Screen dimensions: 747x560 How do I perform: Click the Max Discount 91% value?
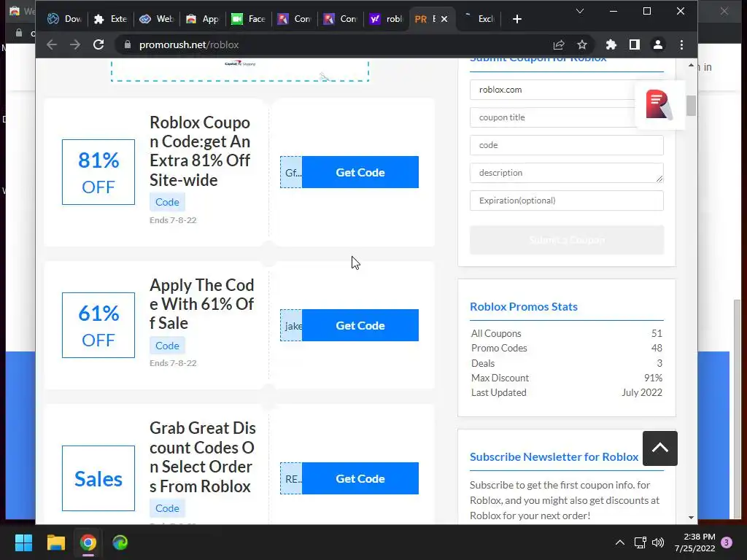(653, 378)
